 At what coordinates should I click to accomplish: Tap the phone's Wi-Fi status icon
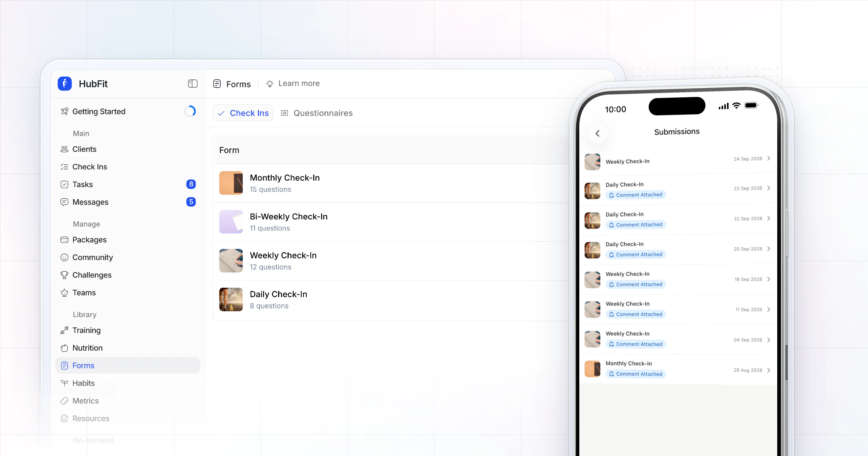click(x=736, y=106)
